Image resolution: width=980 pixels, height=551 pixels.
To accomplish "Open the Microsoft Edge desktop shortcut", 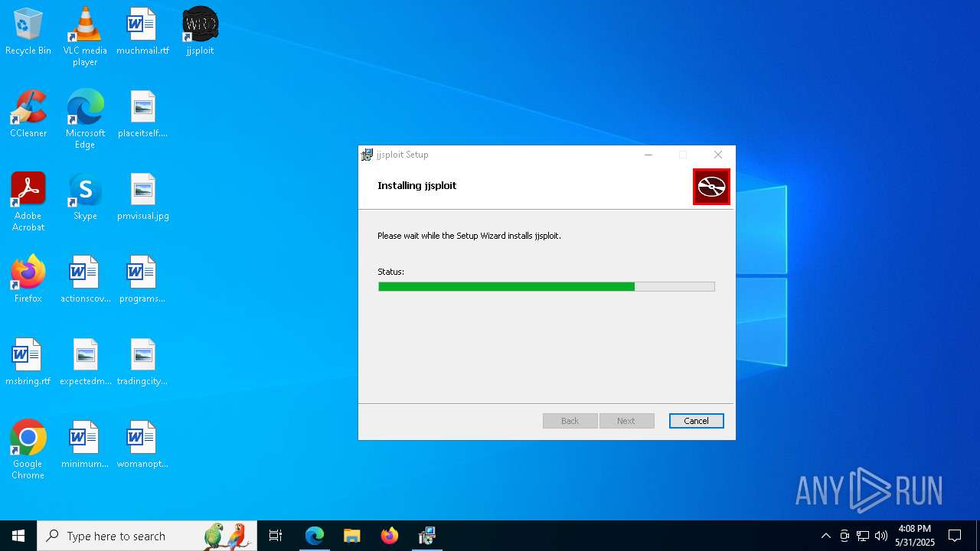I will [x=85, y=119].
